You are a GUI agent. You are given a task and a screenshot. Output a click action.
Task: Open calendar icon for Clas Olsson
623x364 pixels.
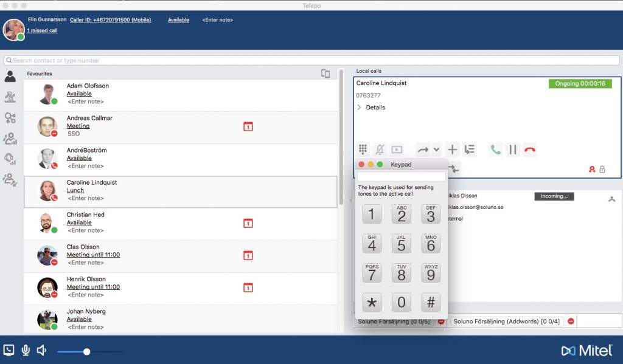248,255
